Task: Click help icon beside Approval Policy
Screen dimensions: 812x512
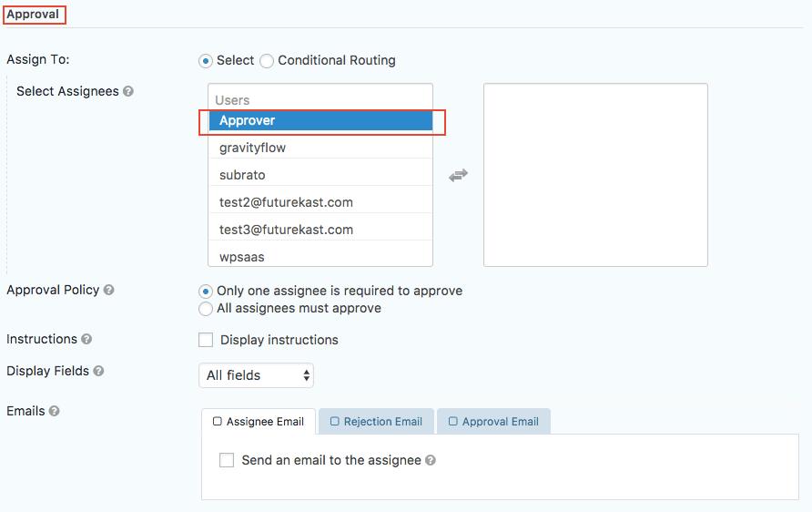Action: click(x=109, y=291)
